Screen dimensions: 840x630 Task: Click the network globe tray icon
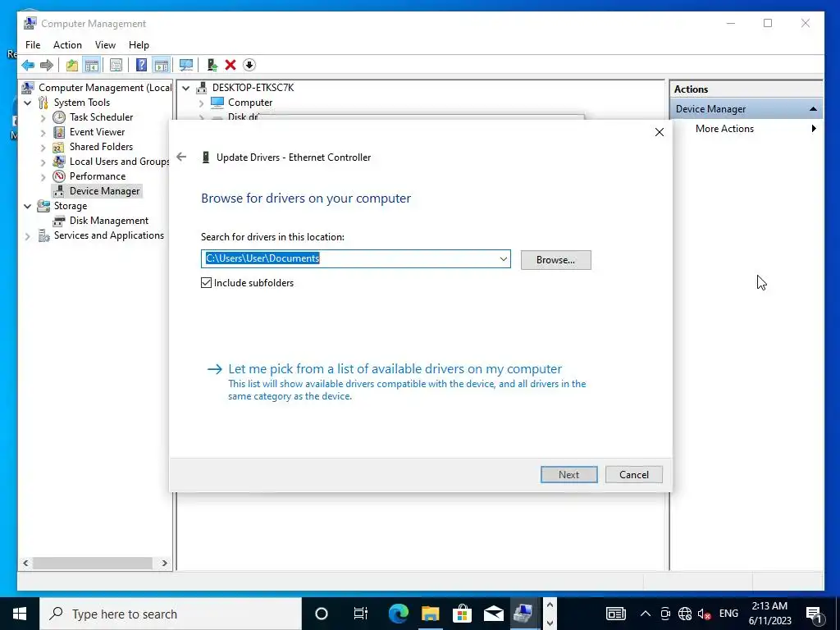pyautogui.click(x=685, y=614)
